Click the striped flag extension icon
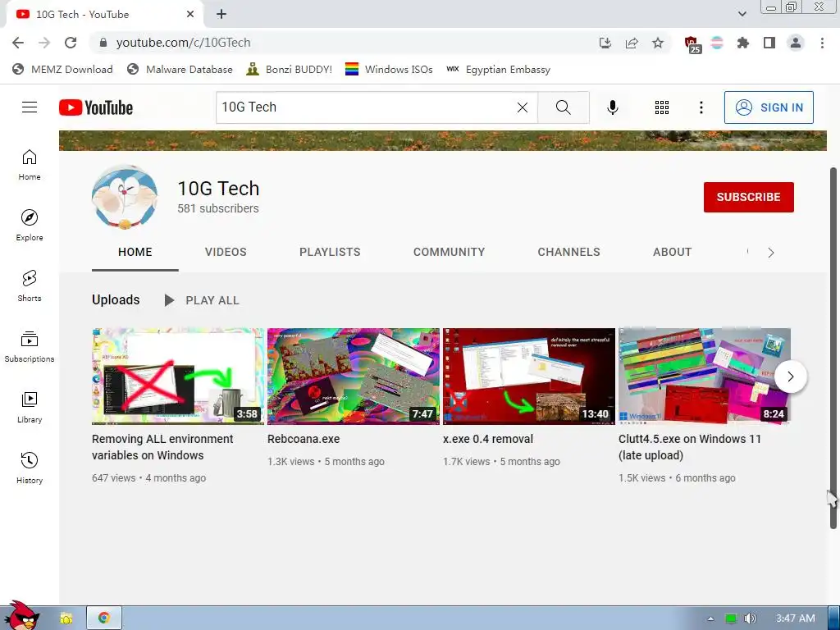The width and height of the screenshot is (840, 630). (x=717, y=43)
